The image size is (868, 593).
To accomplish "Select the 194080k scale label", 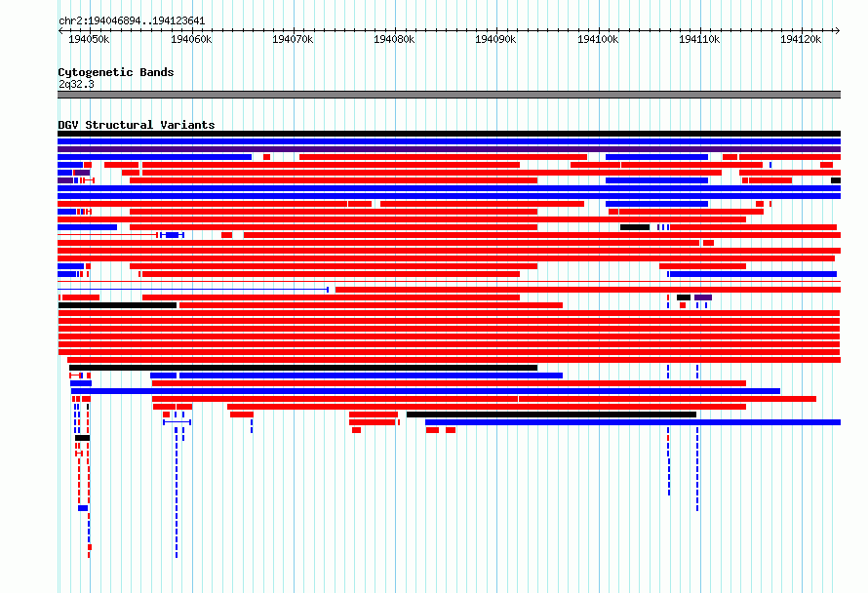I will [394, 39].
